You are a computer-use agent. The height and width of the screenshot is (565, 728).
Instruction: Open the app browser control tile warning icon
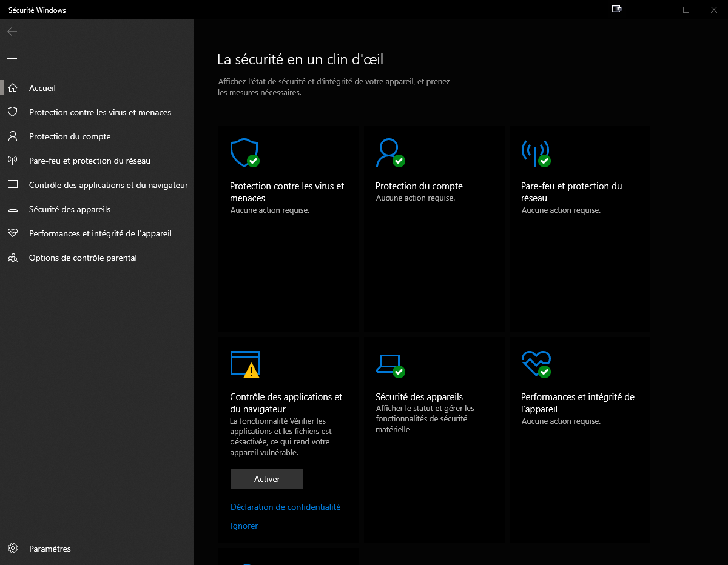[x=245, y=364]
